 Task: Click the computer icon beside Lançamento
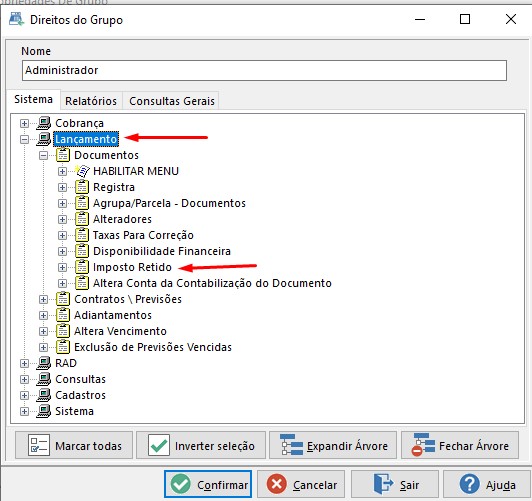44,139
